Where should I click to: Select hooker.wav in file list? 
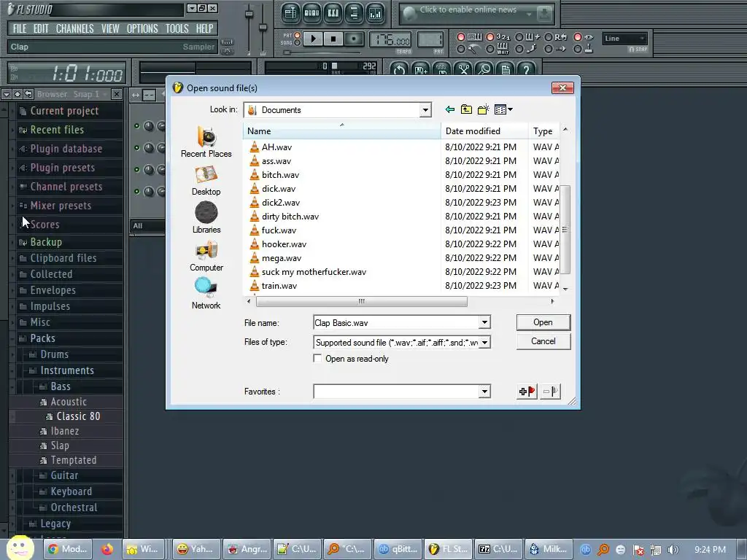pyautogui.click(x=284, y=244)
